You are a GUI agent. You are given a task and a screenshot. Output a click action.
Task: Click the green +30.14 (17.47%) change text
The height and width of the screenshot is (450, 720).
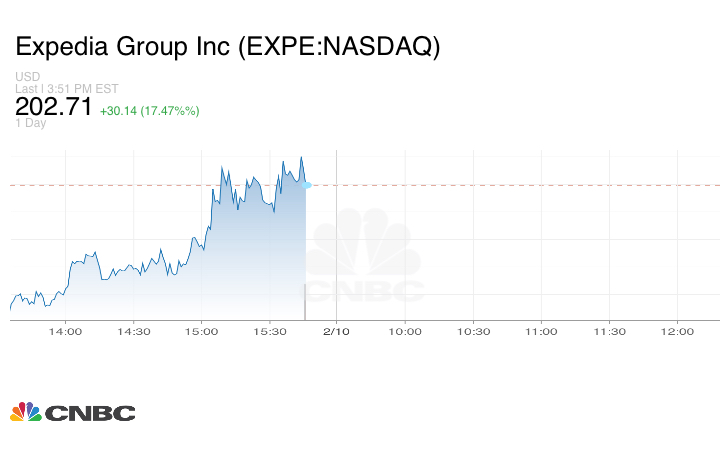[149, 110]
